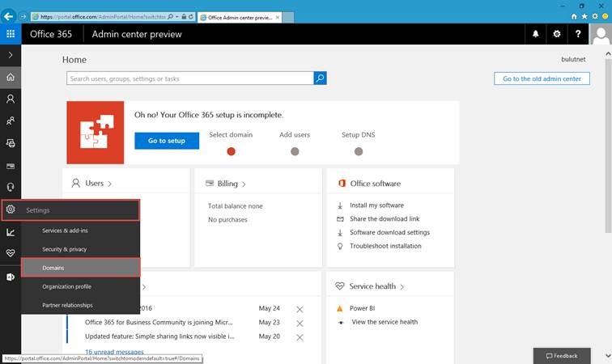Open the Support headset icon in sidebar
The width and height of the screenshot is (612, 364).
click(11, 187)
